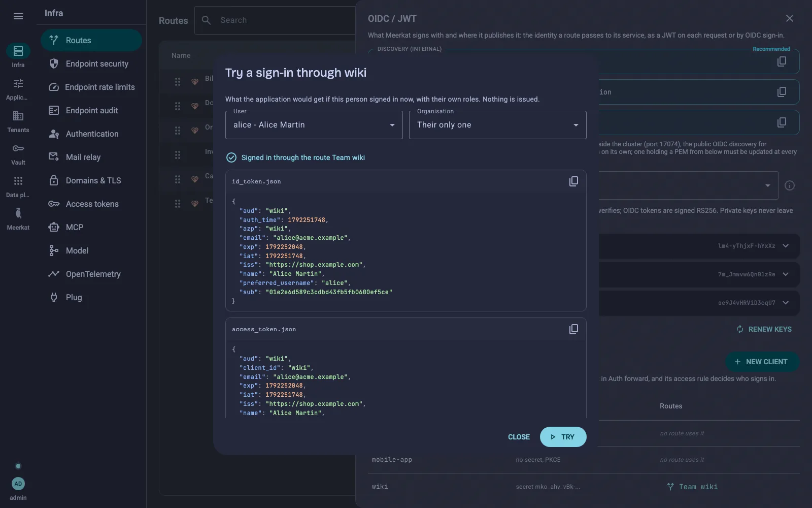812x508 pixels.
Task: Open the Infra section in the rail
Action: click(18, 56)
